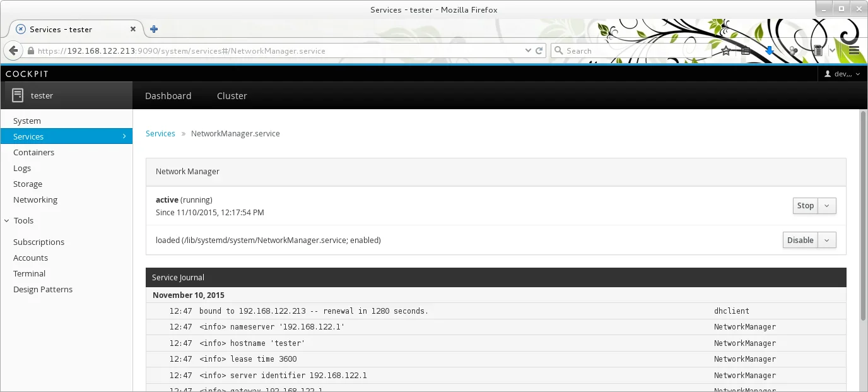Click the page reload icon

[540, 50]
